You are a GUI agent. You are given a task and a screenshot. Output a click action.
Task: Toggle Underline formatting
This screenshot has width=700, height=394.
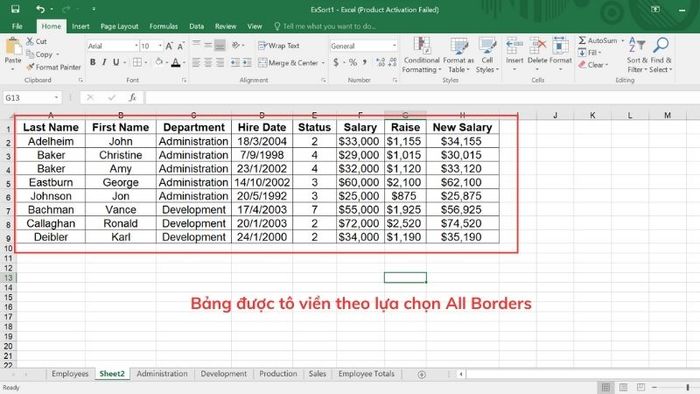[116, 62]
